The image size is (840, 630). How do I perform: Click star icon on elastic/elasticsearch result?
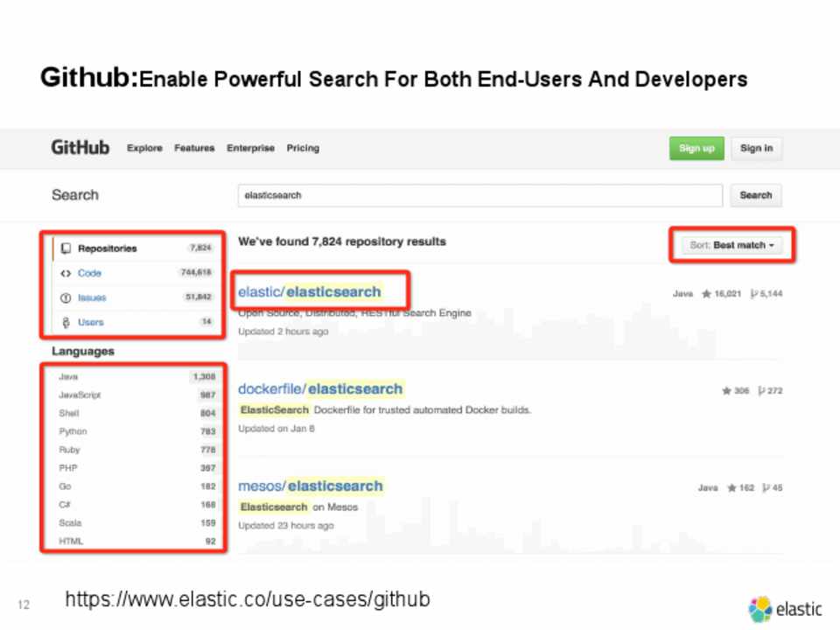(x=706, y=294)
